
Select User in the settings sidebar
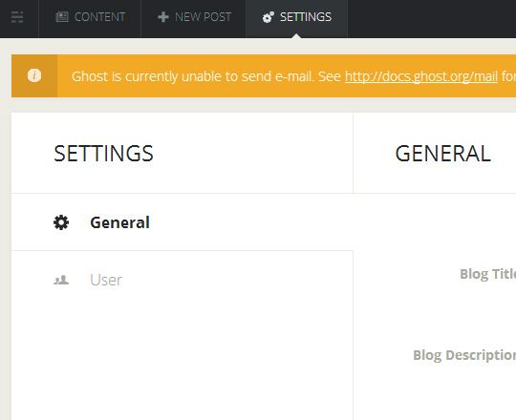click(x=183, y=280)
